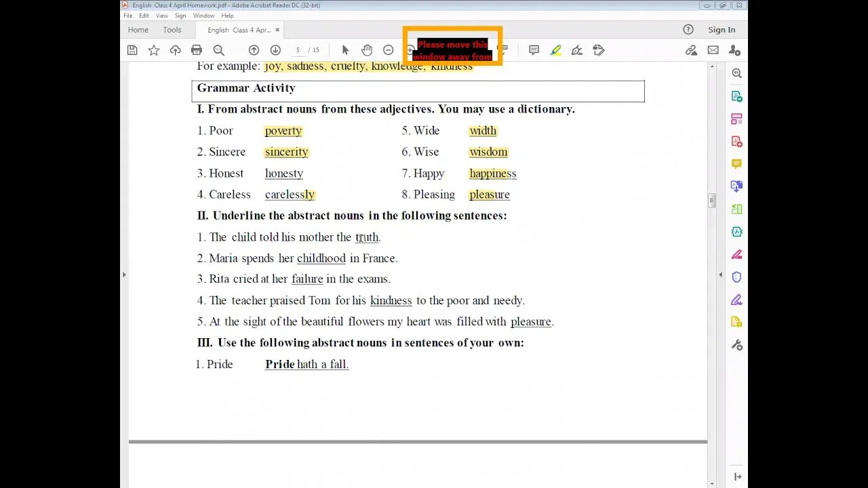Viewport: 868px width, 488px height.
Task: Expand the left navigation pane arrow
Action: point(123,274)
